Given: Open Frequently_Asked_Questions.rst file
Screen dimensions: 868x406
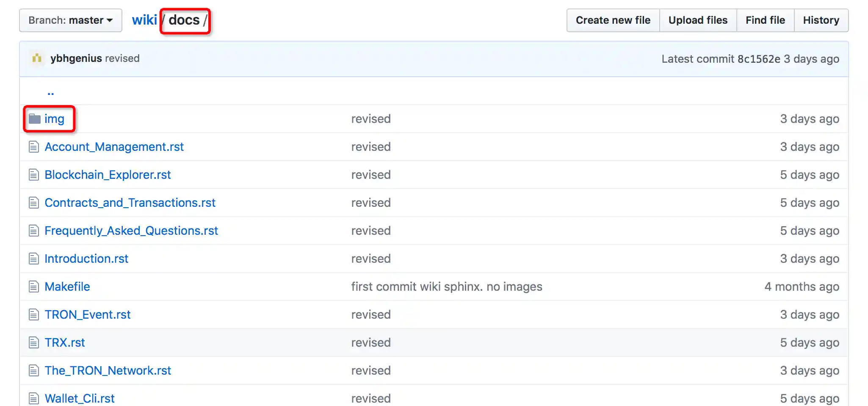Looking at the screenshot, I should click(131, 231).
